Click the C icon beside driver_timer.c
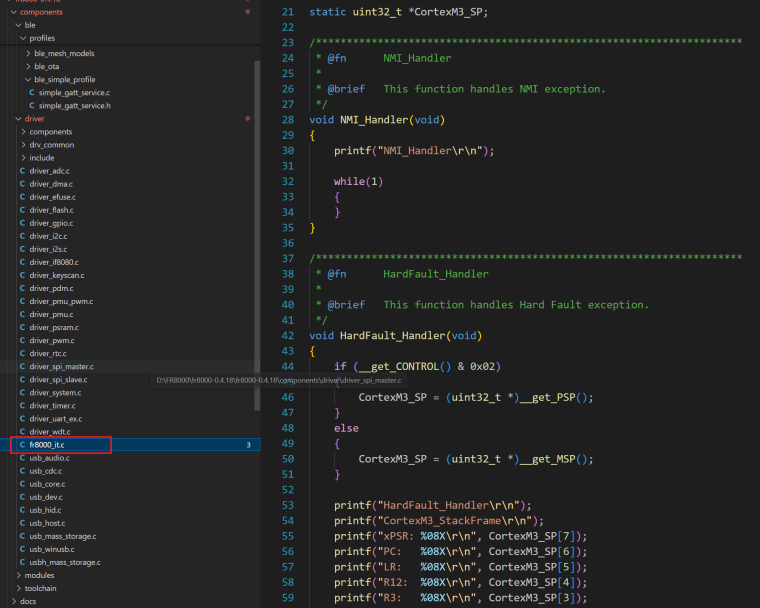This screenshot has width=760, height=608. 22,405
